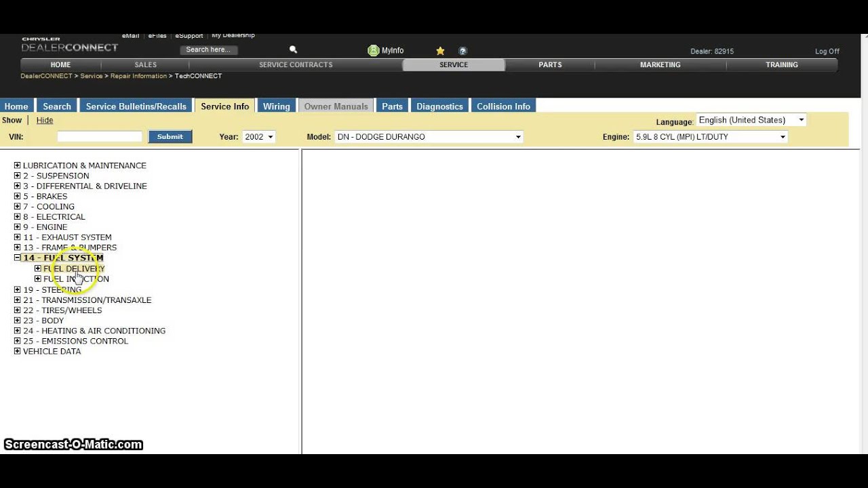Open the eMail link

pyautogui.click(x=131, y=36)
